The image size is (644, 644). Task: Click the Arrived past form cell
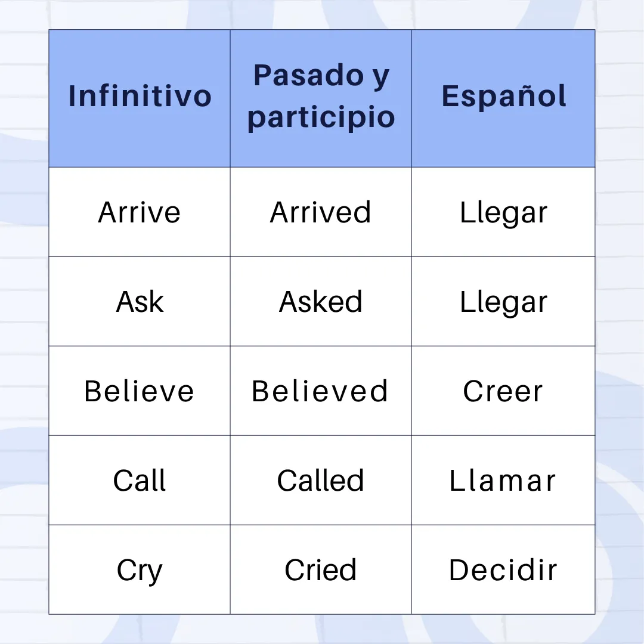tap(321, 212)
